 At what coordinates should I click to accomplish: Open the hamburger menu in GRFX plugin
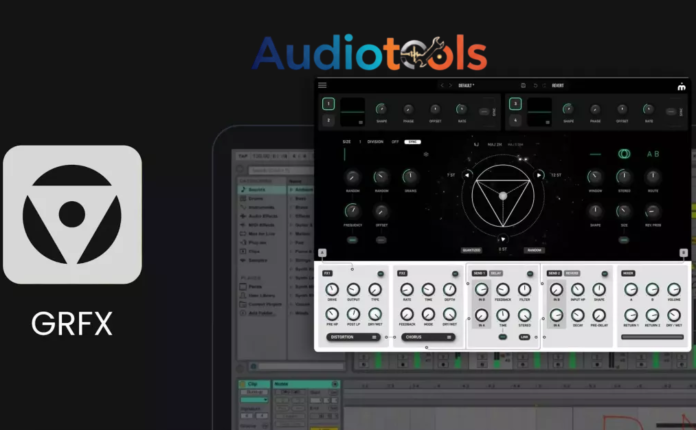coord(323,85)
